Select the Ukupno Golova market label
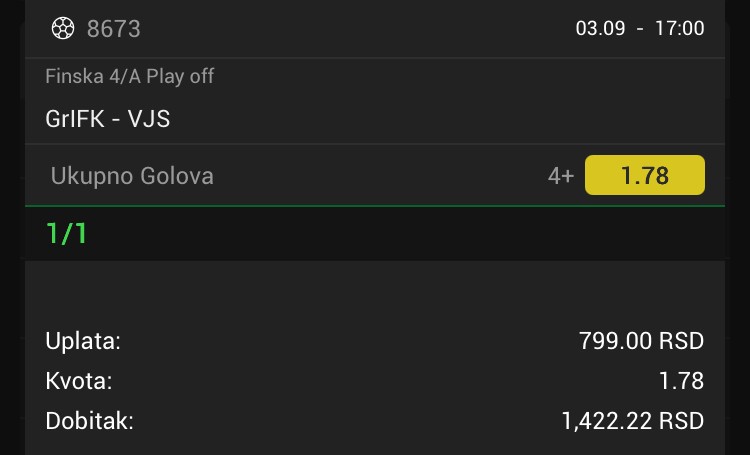Image resolution: width=750 pixels, height=455 pixels. click(132, 176)
